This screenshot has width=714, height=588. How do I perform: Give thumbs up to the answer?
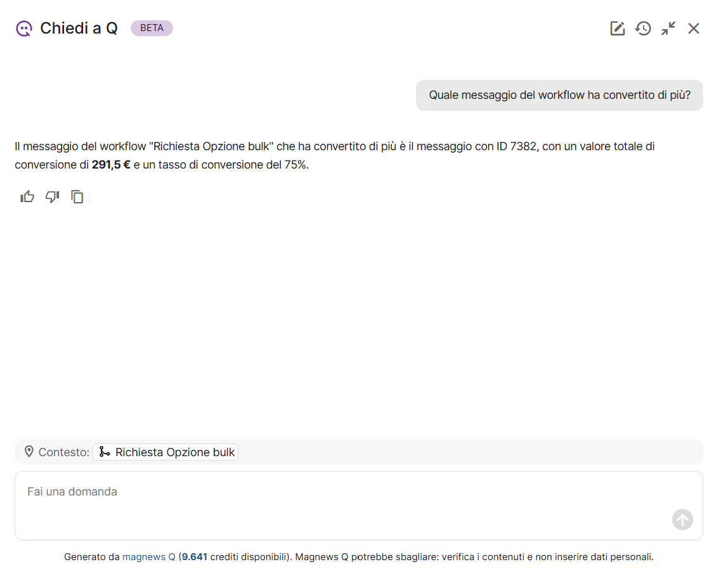click(27, 197)
